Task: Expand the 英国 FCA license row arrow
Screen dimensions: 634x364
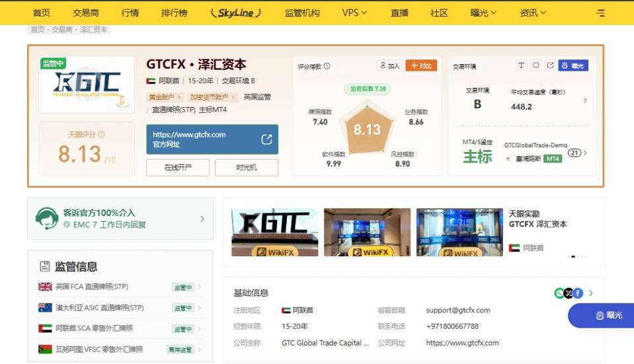Action: 200,287
